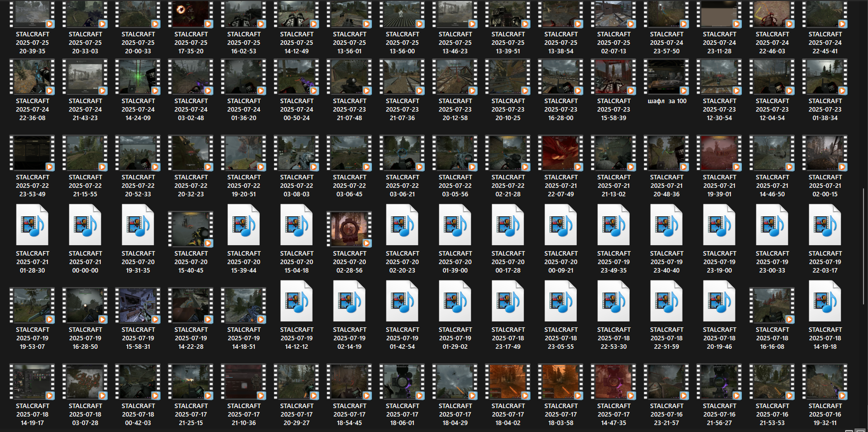Viewport: 868px width, 432px height.
Task: Pick media icon for 2025-07-19 23-19-00
Action: click(719, 226)
